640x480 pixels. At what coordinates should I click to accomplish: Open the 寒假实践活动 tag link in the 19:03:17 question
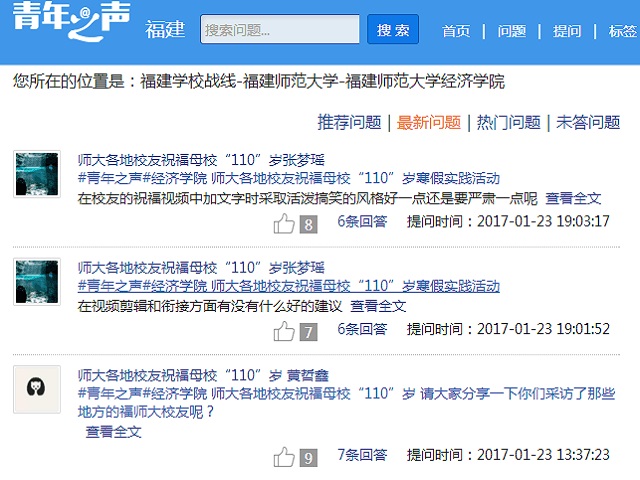pos(289,178)
